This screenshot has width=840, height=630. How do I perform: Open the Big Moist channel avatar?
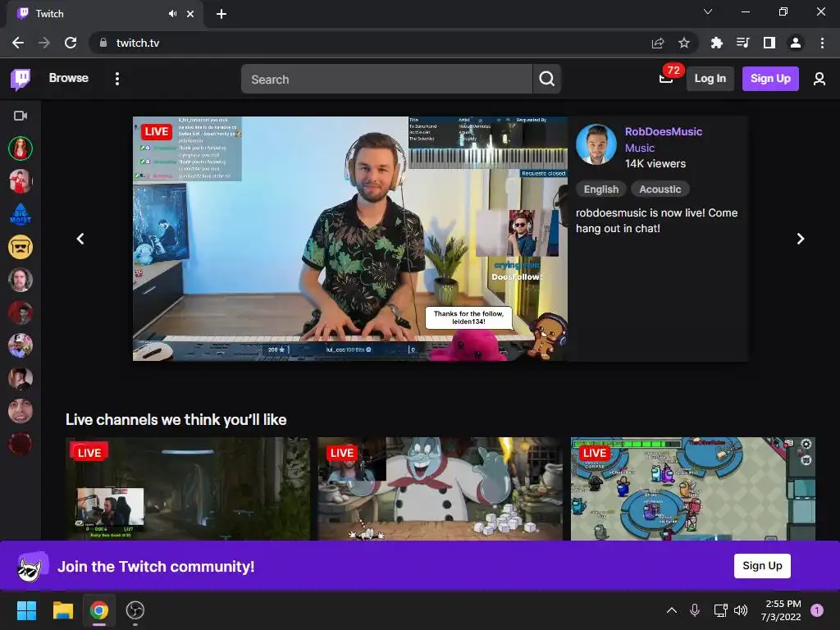(21, 214)
